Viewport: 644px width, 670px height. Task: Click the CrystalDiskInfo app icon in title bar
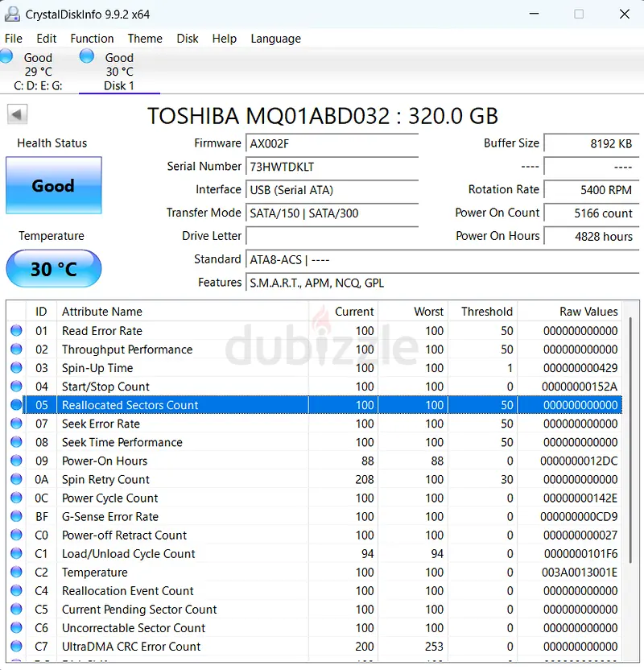click(12, 14)
